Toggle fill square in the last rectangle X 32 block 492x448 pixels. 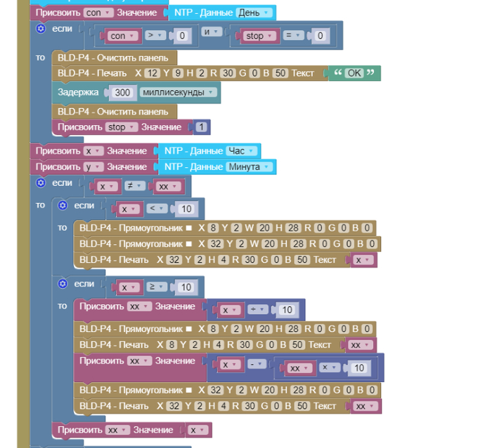pyautogui.click(x=188, y=390)
